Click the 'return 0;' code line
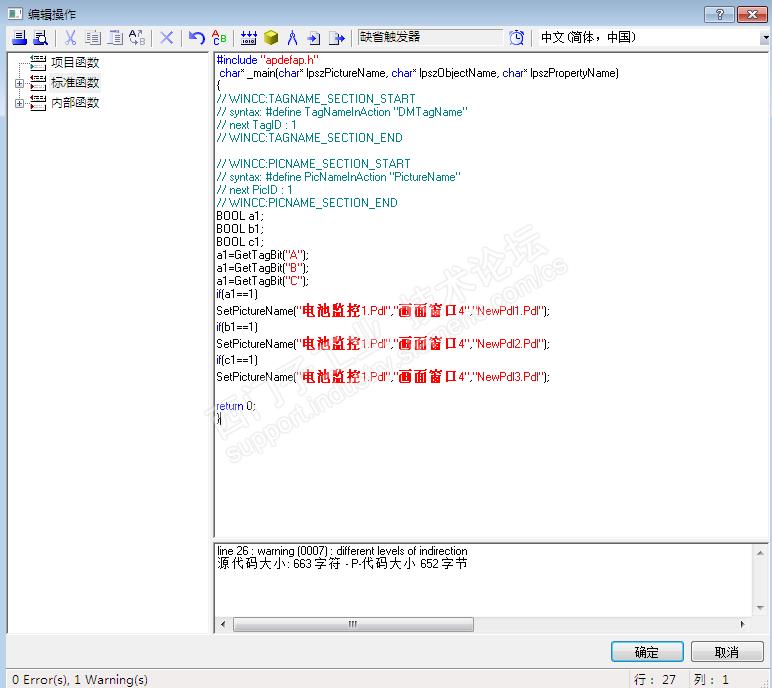Screen dimensions: 772x688 [236, 406]
